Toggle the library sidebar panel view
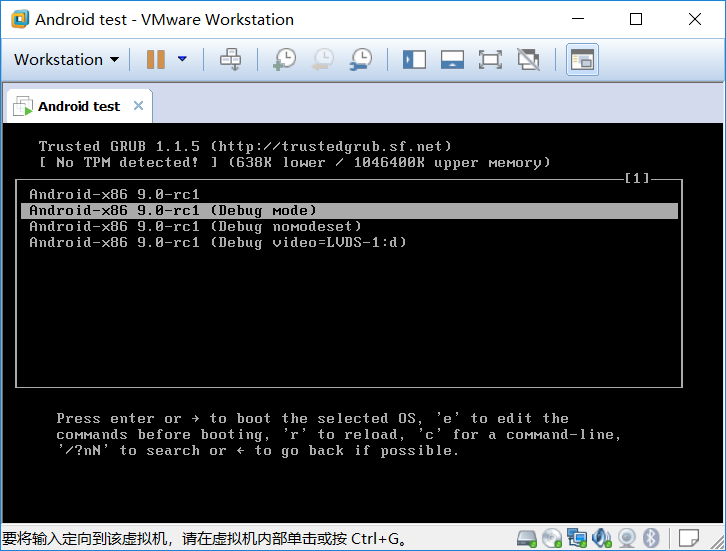This screenshot has width=726, height=551. pyautogui.click(x=414, y=59)
